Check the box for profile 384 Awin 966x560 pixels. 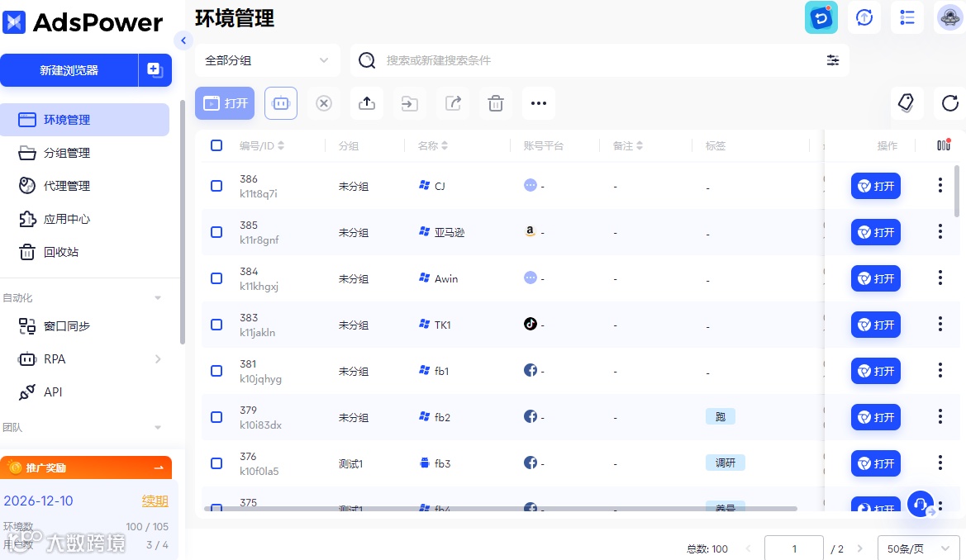[x=217, y=278]
